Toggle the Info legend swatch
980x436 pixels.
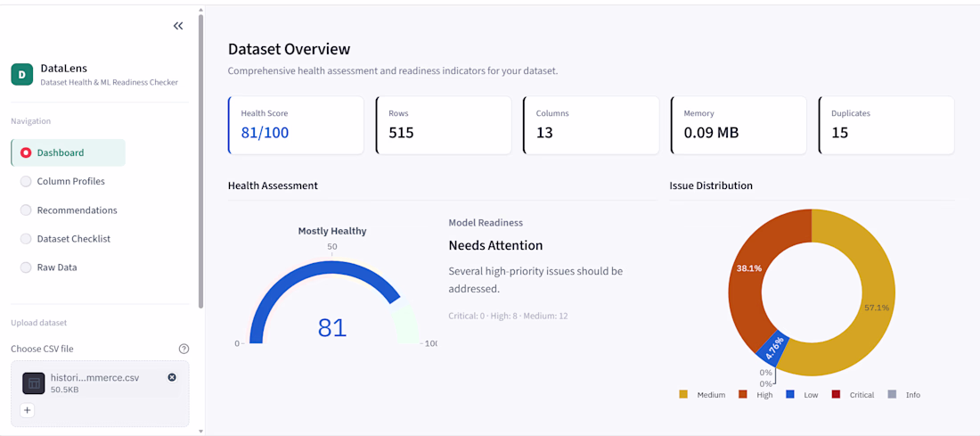[x=892, y=394]
